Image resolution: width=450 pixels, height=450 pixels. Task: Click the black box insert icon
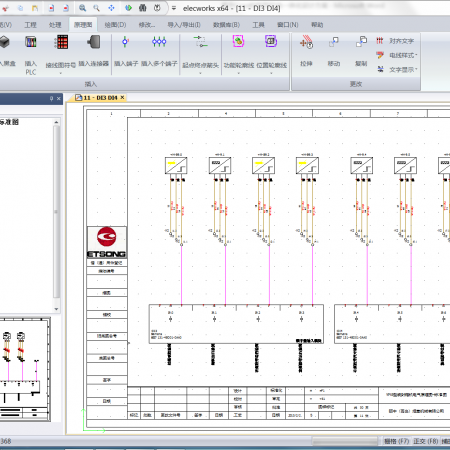point(4,42)
